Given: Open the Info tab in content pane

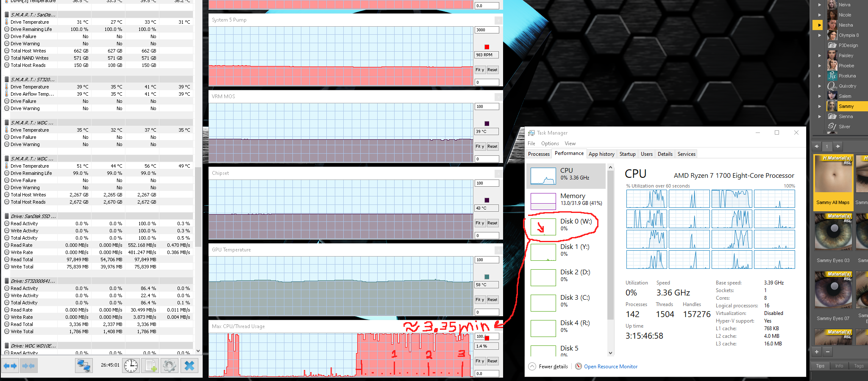Looking at the screenshot, I should tap(839, 366).
